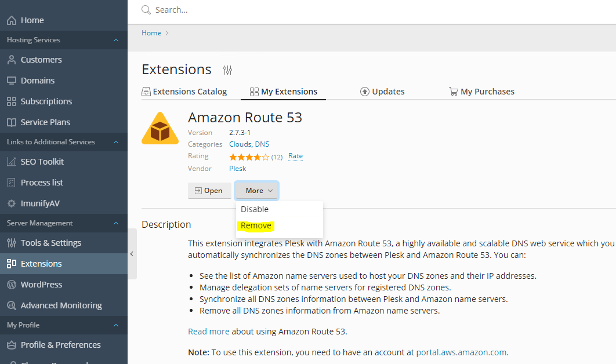Click the Tools & Settings sliders icon
The image size is (616, 364).
coord(12,243)
